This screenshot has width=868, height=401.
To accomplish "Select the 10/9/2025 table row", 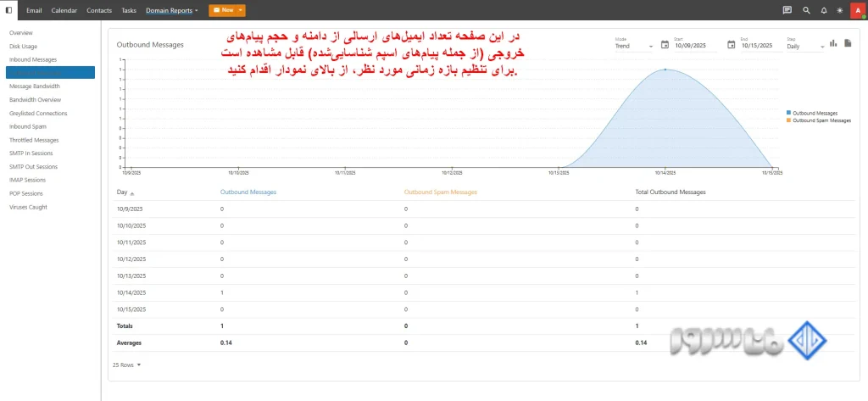I will click(x=483, y=209).
